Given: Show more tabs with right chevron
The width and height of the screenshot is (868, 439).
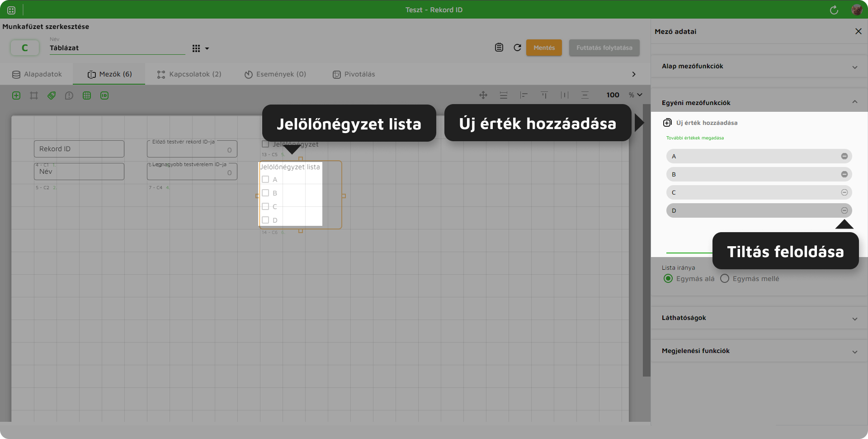Looking at the screenshot, I should click(633, 74).
